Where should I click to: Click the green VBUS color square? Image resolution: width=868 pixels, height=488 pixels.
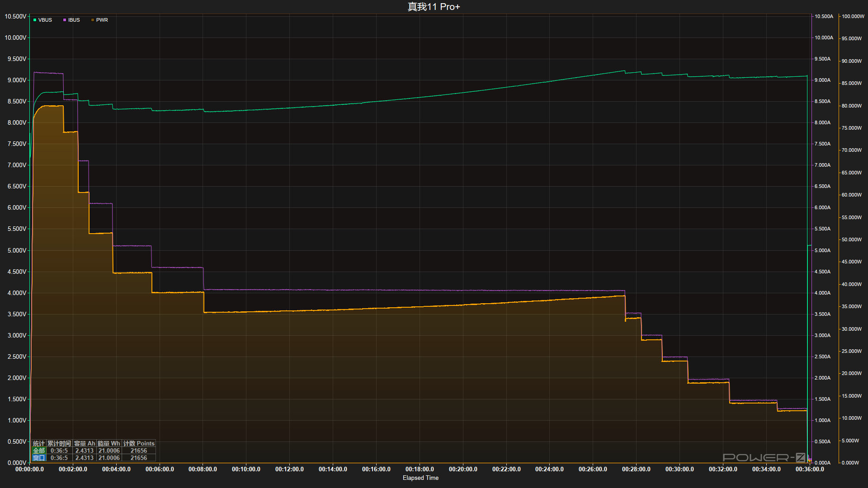pos(35,20)
